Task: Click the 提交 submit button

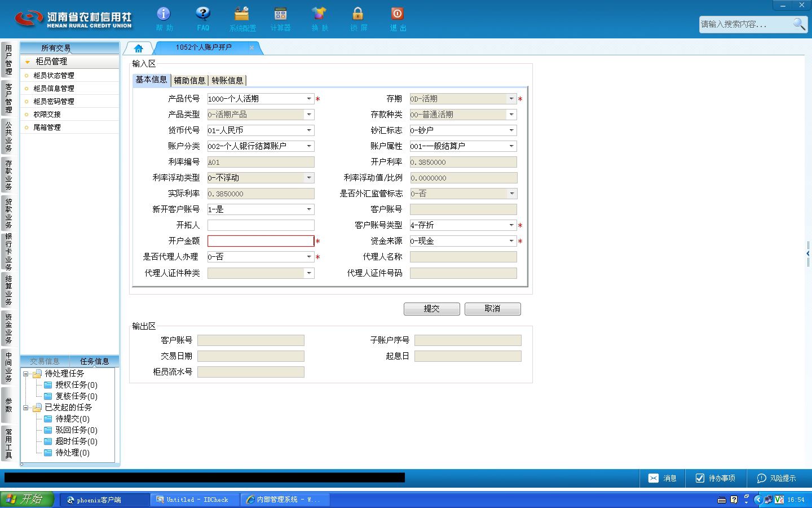Action: 432,309
